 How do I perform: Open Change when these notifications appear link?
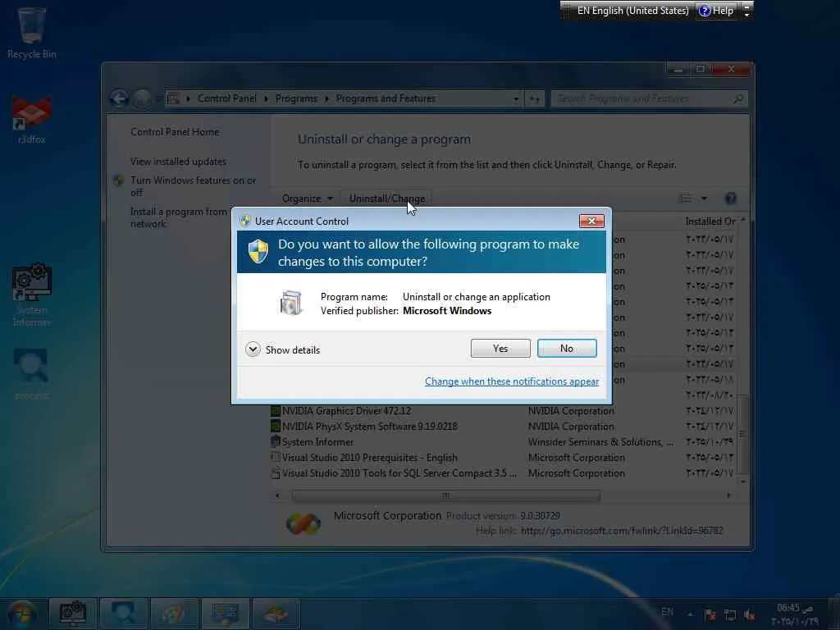point(512,381)
